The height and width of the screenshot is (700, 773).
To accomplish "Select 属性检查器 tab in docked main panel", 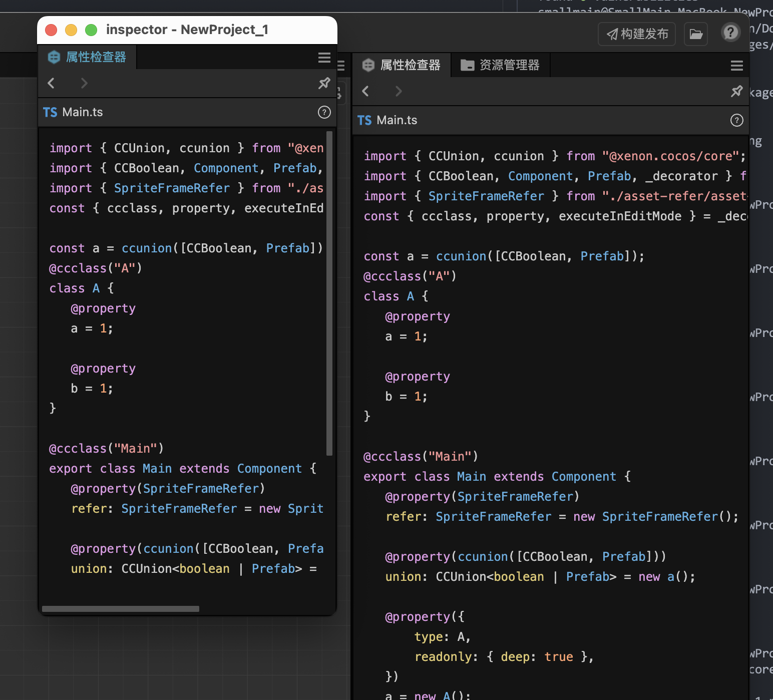I will pos(402,65).
